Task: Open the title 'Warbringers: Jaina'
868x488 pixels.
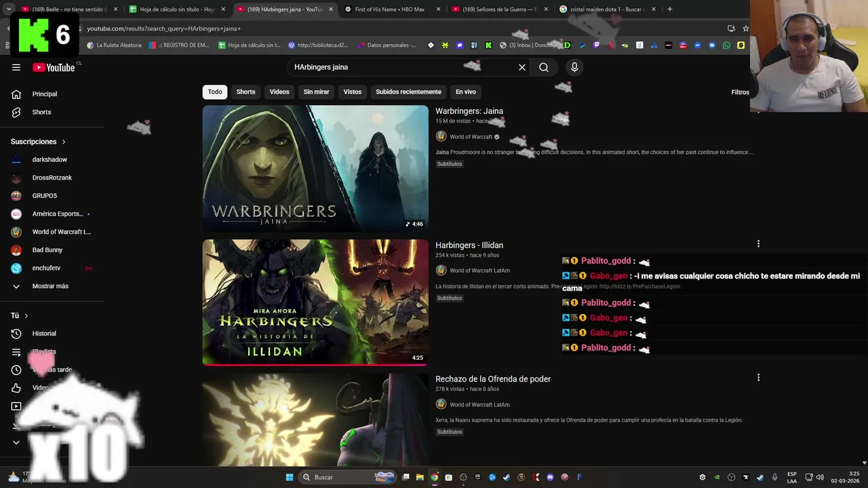Action: (469, 111)
